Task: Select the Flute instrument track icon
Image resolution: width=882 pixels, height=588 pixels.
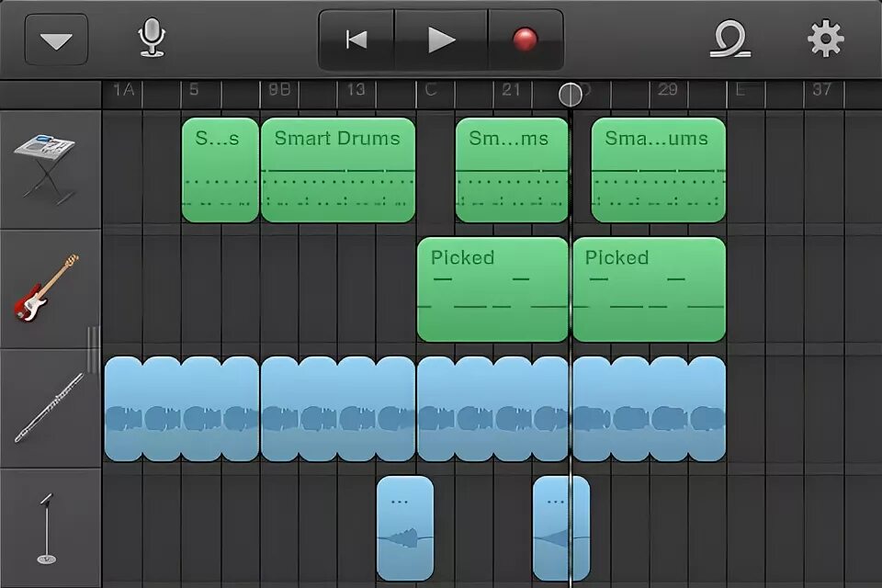Action: pyautogui.click(x=51, y=409)
